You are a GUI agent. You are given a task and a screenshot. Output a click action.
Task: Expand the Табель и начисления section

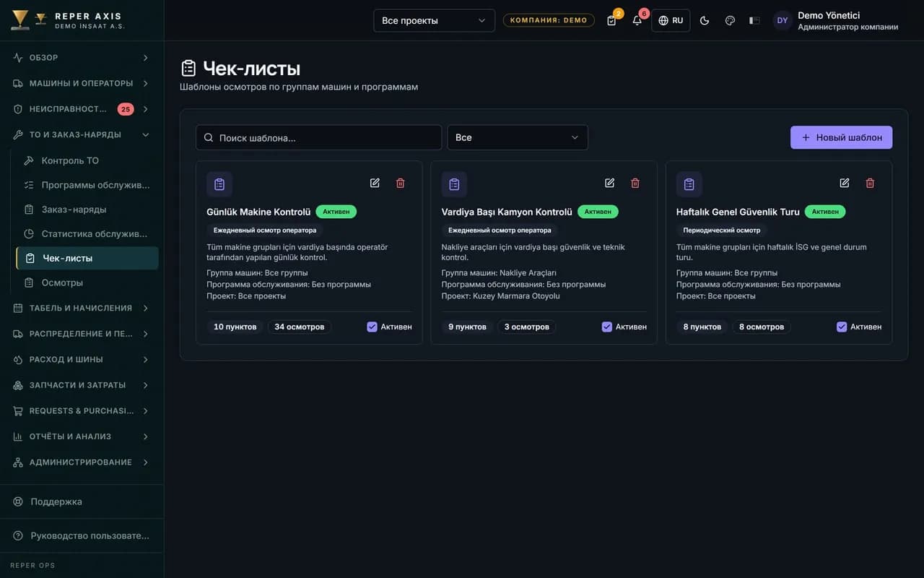82,308
